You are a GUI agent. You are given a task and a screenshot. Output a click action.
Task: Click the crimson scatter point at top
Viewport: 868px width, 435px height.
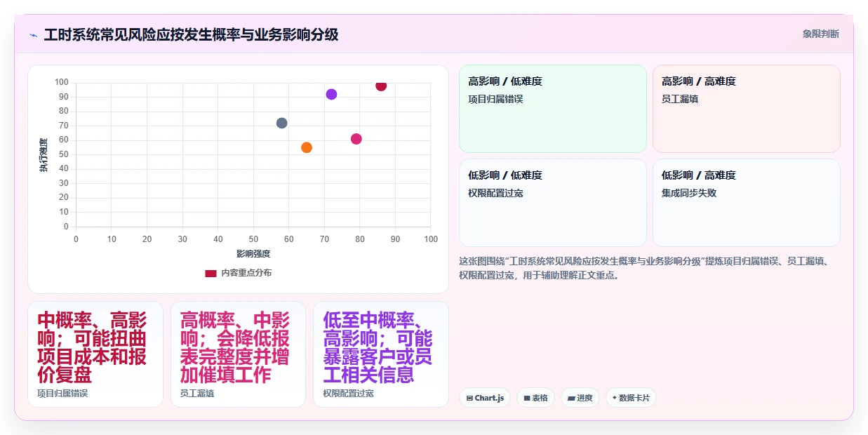(x=381, y=85)
